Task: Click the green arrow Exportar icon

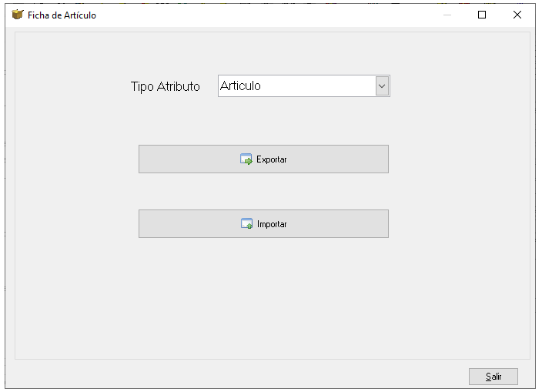Action: pyautogui.click(x=246, y=159)
